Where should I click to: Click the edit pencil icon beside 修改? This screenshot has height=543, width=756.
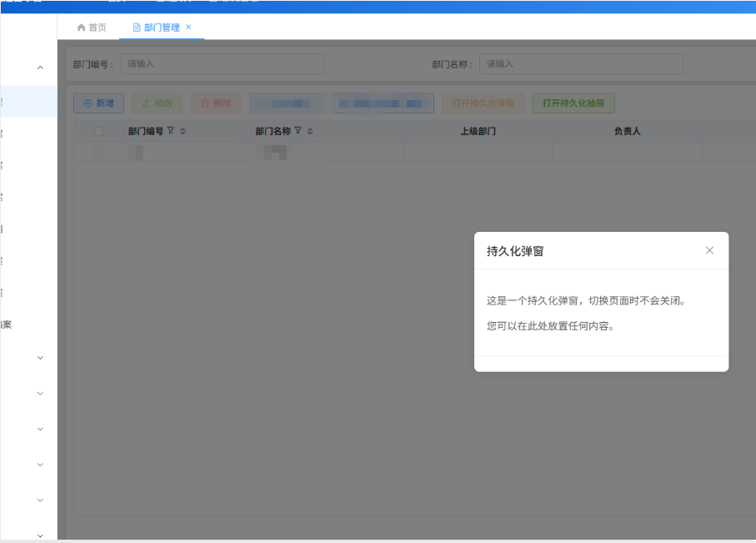pyautogui.click(x=147, y=103)
